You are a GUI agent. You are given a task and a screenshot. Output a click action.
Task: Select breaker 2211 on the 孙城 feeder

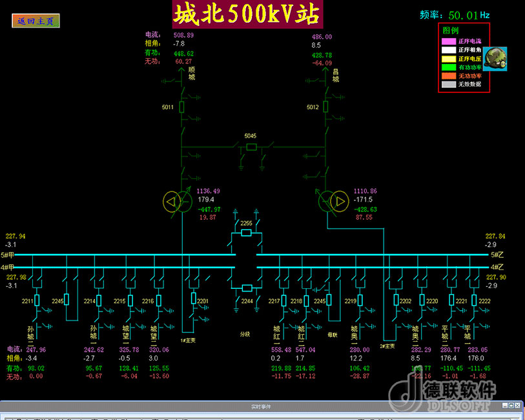click(37, 300)
